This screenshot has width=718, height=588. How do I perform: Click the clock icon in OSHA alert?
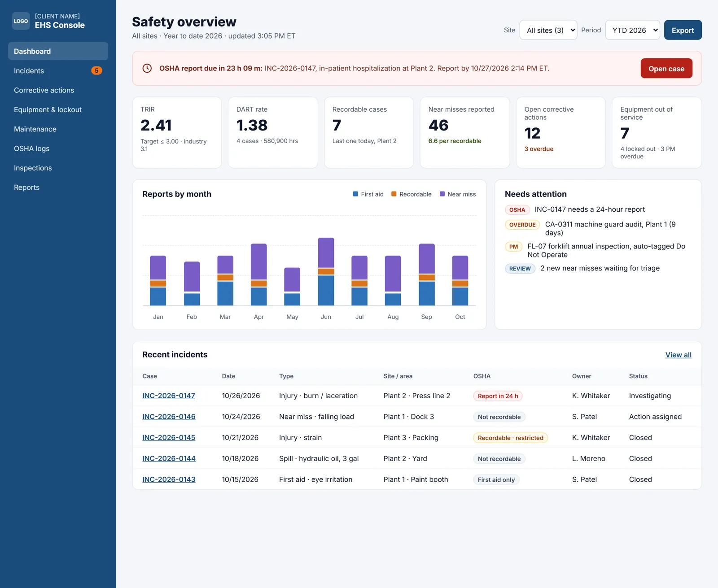pos(147,68)
